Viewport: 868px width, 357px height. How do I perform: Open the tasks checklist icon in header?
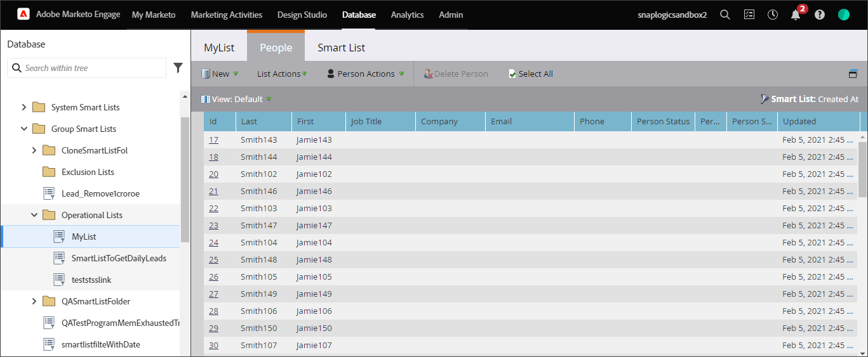click(749, 15)
